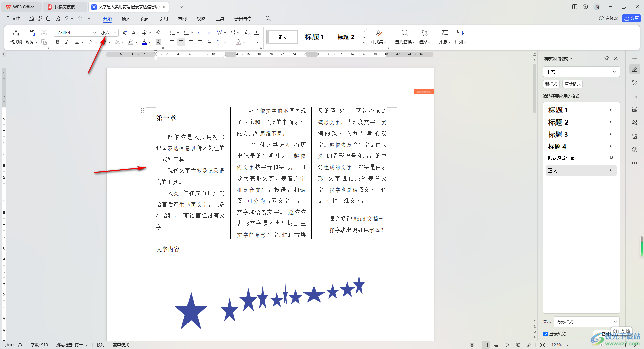The width and height of the screenshot is (644, 349).
Task: Click the Decrease font size icon
Action: click(134, 33)
